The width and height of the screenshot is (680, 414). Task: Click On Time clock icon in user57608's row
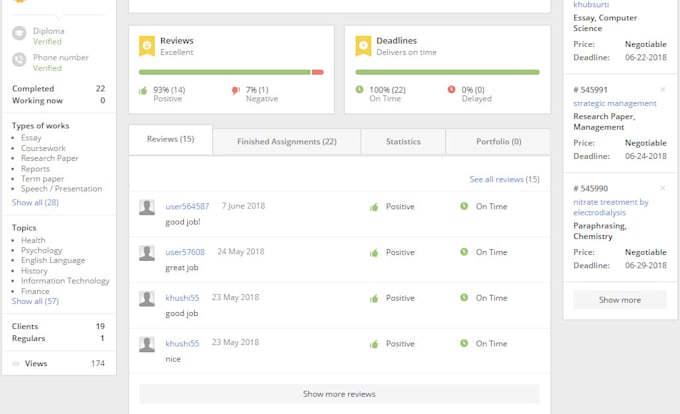click(464, 251)
